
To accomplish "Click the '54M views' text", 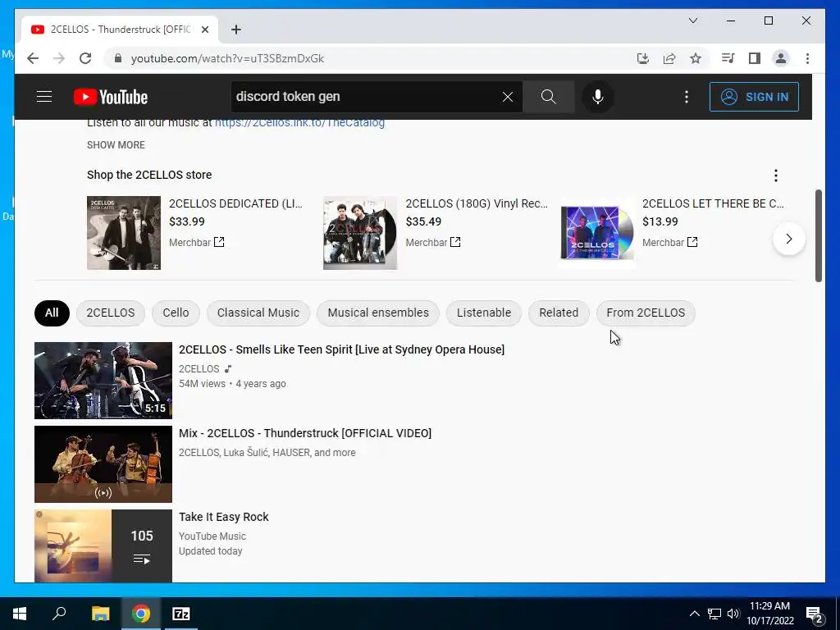I will 202,384.
